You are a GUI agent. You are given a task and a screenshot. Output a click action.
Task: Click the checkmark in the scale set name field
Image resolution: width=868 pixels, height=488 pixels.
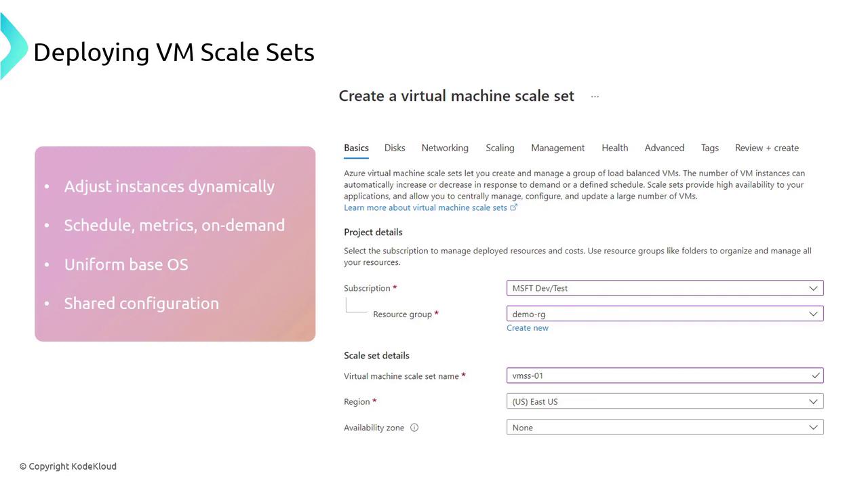click(815, 375)
